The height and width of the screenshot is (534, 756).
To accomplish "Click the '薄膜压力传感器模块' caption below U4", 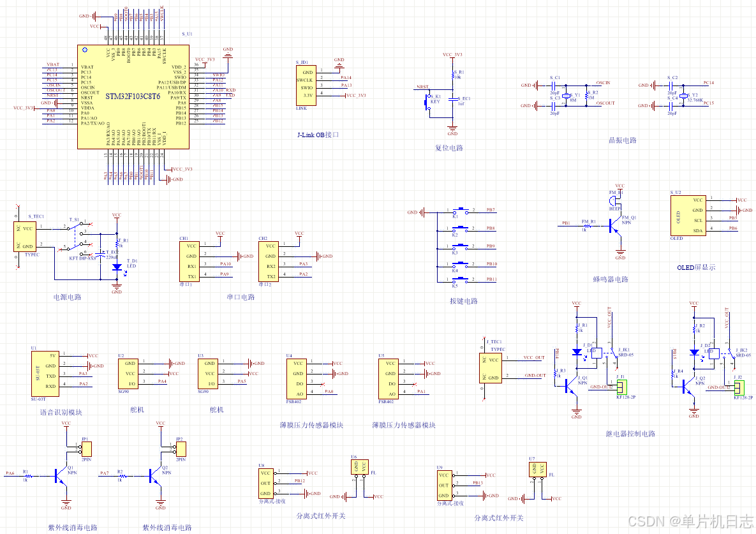I will pyautogui.click(x=311, y=426).
